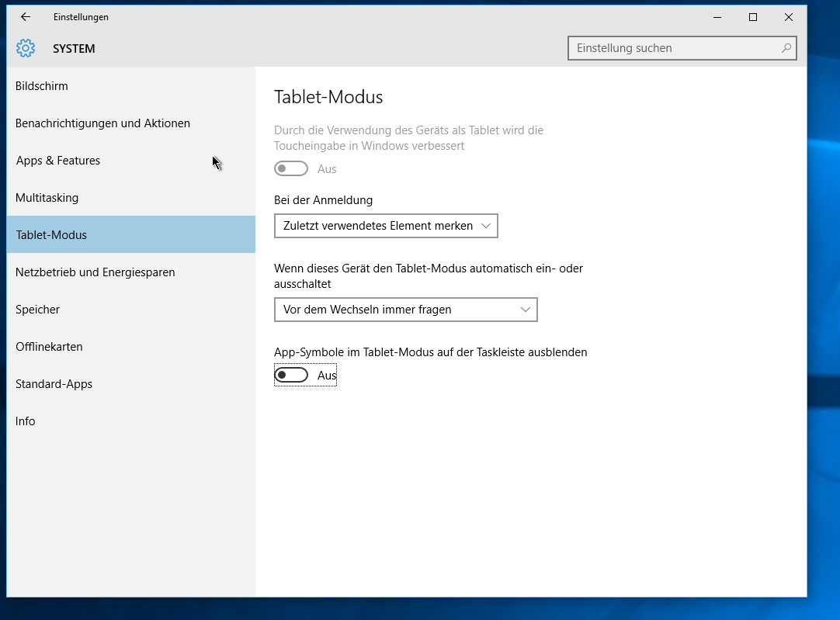Open Bildschirm settings
This screenshot has height=620, width=840.
pyautogui.click(x=130, y=86)
